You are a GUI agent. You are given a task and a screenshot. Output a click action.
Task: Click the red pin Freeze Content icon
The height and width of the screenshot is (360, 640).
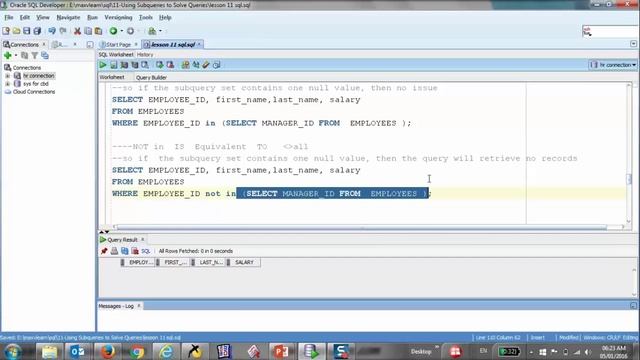pos(104,251)
